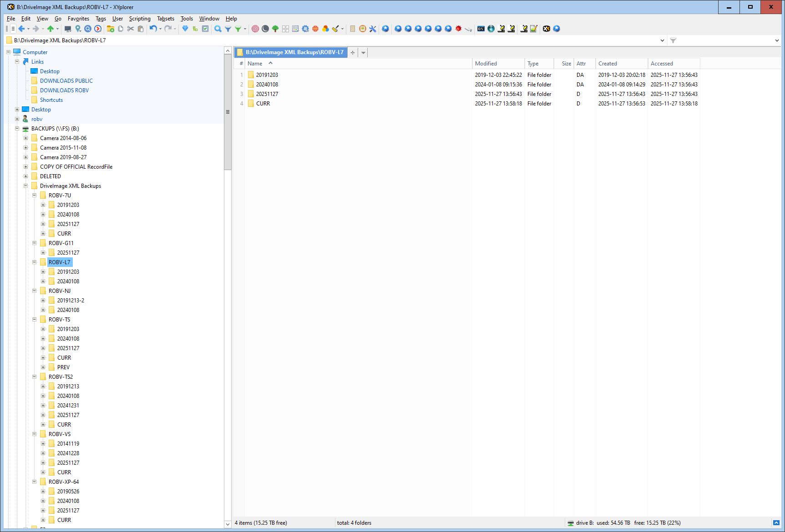Click the green Up arrow navigation icon
Viewport: 785px width, 532px height.
point(50,29)
